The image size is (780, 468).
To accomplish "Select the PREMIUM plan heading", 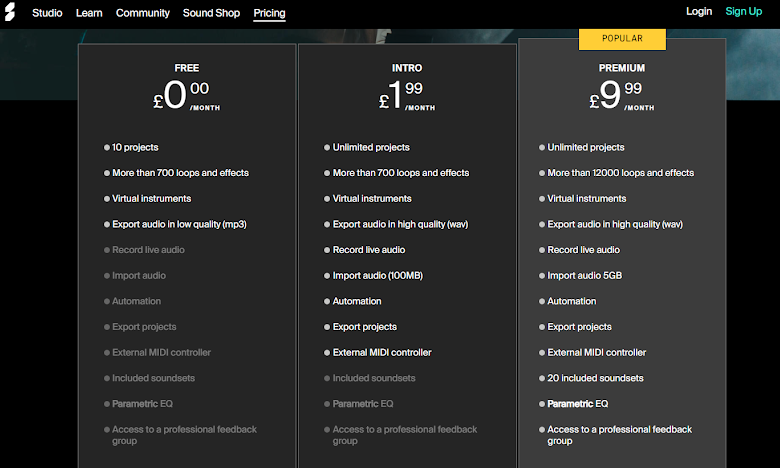I will click(622, 68).
